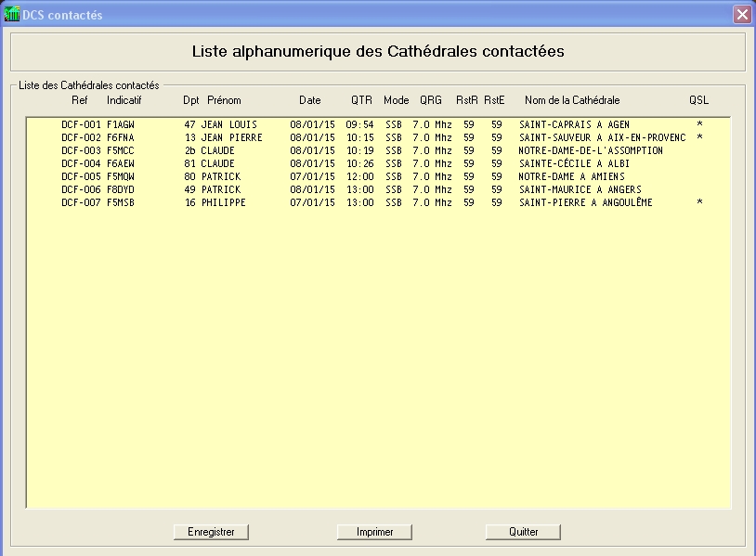Select reference DCF-005

pyautogui.click(x=81, y=176)
